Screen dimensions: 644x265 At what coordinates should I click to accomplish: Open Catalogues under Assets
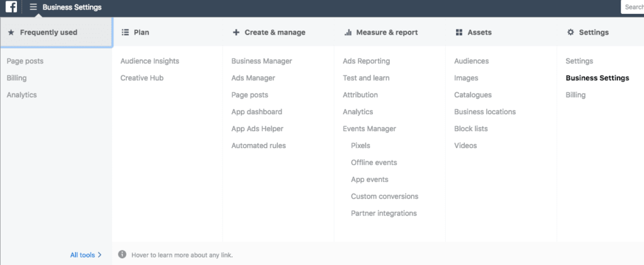[473, 95]
